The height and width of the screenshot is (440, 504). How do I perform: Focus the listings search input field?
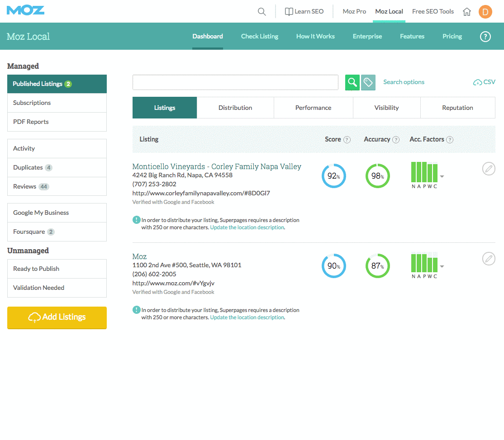[x=235, y=83]
